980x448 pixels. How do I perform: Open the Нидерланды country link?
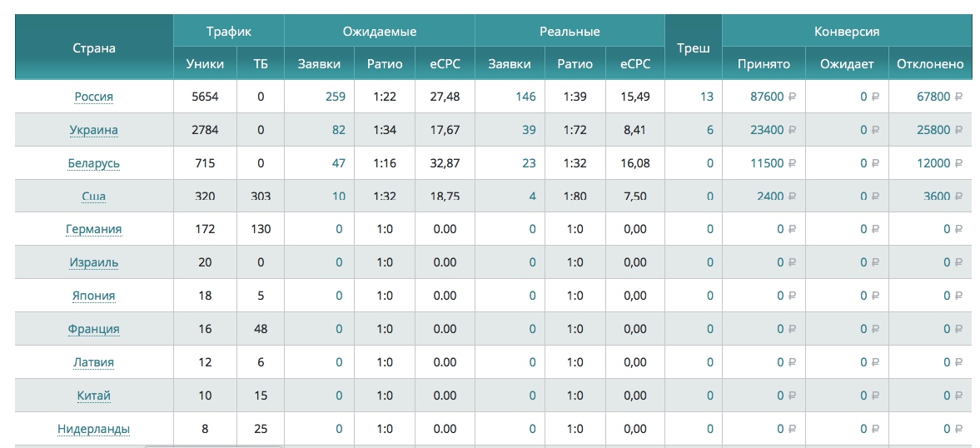point(94,429)
